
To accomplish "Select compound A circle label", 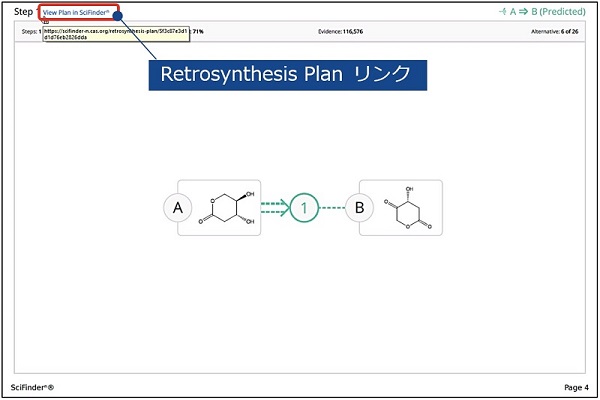I will (178, 208).
